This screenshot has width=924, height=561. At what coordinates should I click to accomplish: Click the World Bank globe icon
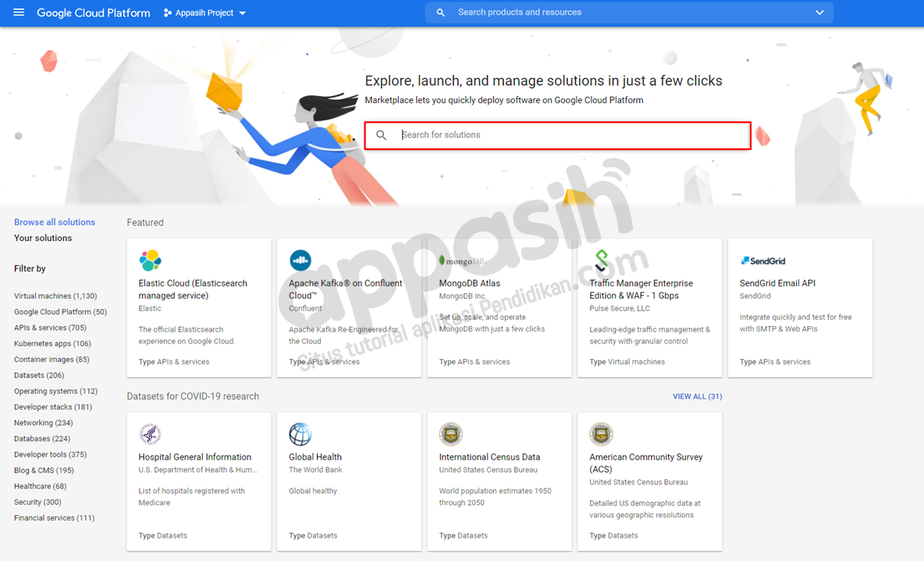click(x=300, y=435)
